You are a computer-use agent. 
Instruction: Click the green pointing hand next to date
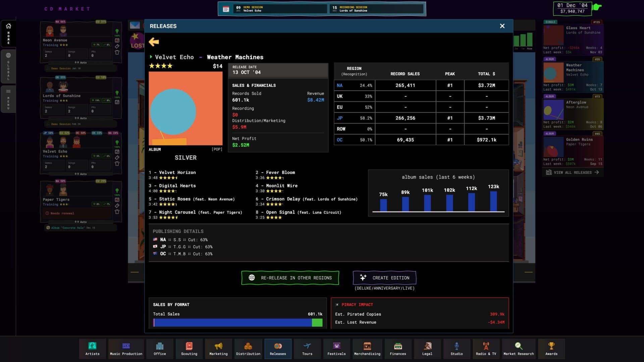tap(597, 7)
